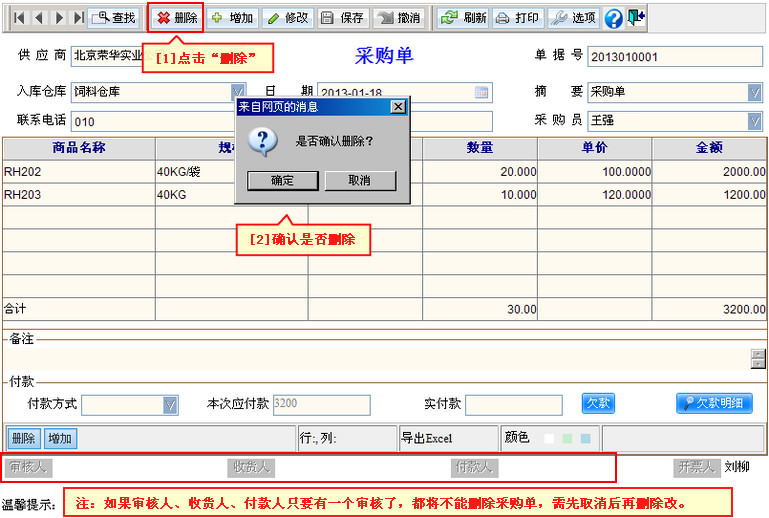Click the blue help question mark icon
This screenshot has height=518, width=769.
pyautogui.click(x=613, y=18)
